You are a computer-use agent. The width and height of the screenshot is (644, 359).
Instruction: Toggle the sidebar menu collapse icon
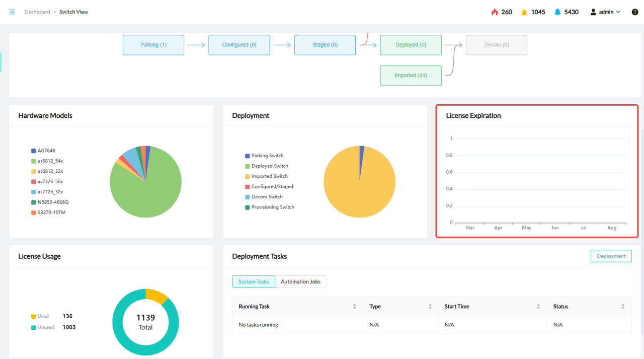[12, 12]
